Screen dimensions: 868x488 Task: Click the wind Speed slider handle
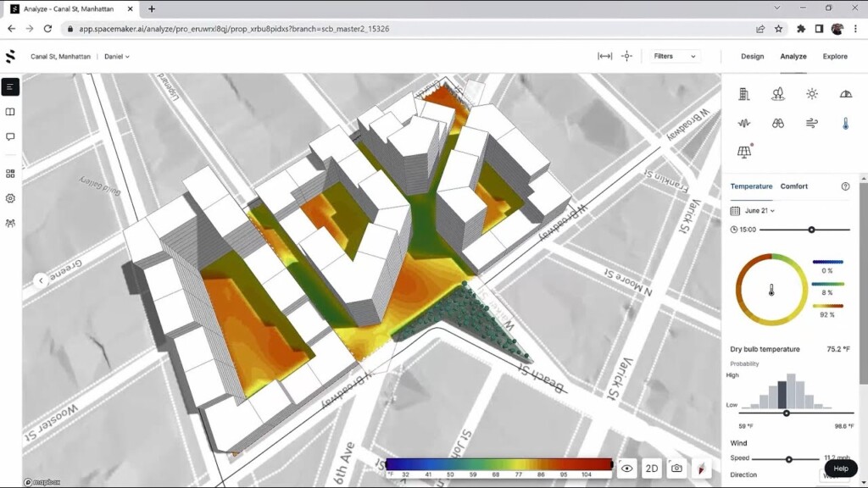[789, 459]
